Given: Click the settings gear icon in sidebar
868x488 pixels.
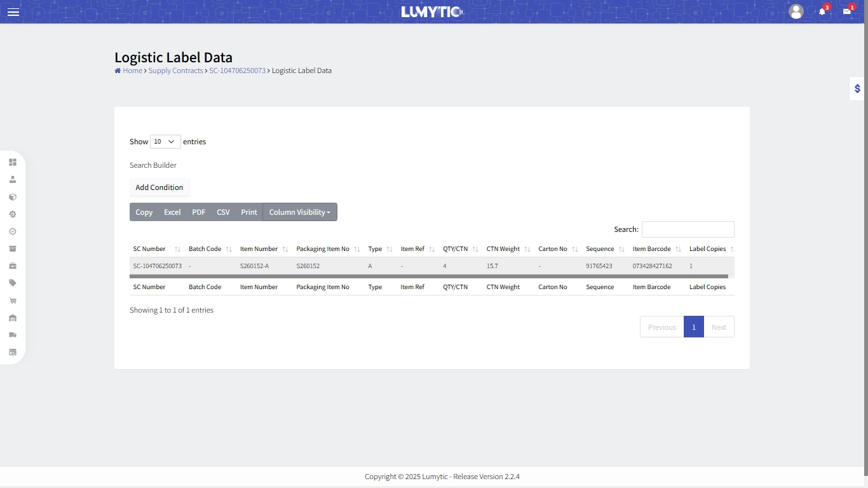Looking at the screenshot, I should pos(13,214).
